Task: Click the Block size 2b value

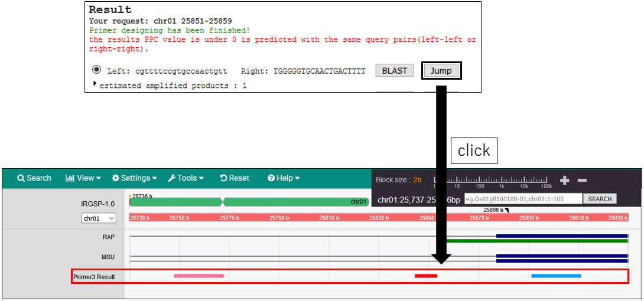Action: pyautogui.click(x=417, y=180)
